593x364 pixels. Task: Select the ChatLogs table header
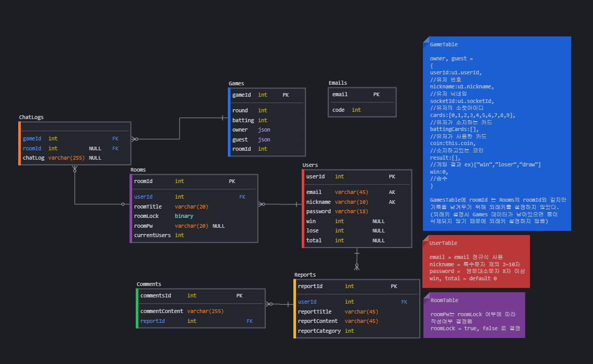31,117
